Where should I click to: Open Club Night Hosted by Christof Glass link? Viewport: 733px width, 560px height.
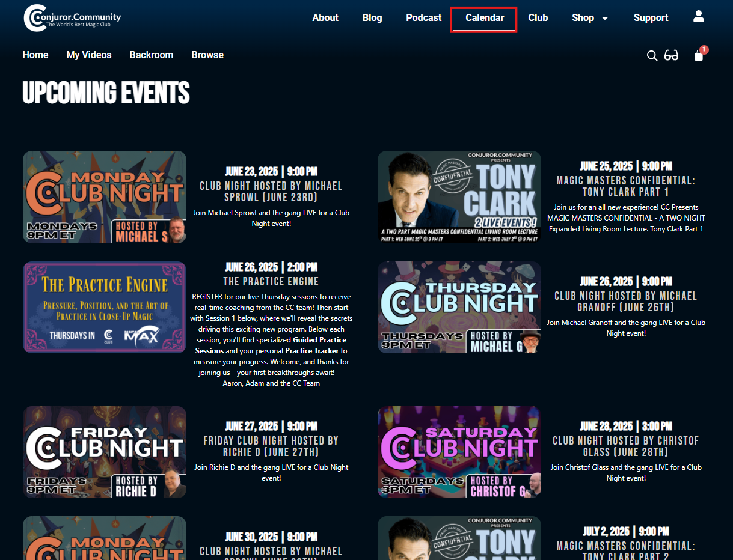click(626, 446)
